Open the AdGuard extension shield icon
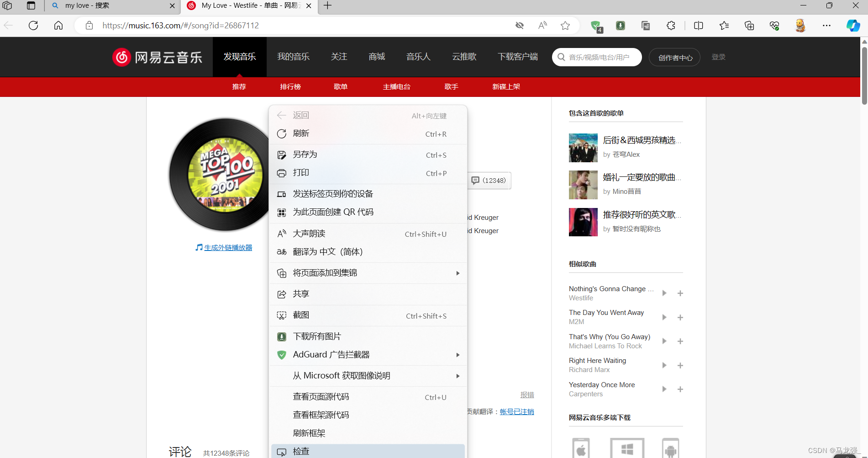Image resolution: width=868 pixels, height=458 pixels. tap(596, 26)
